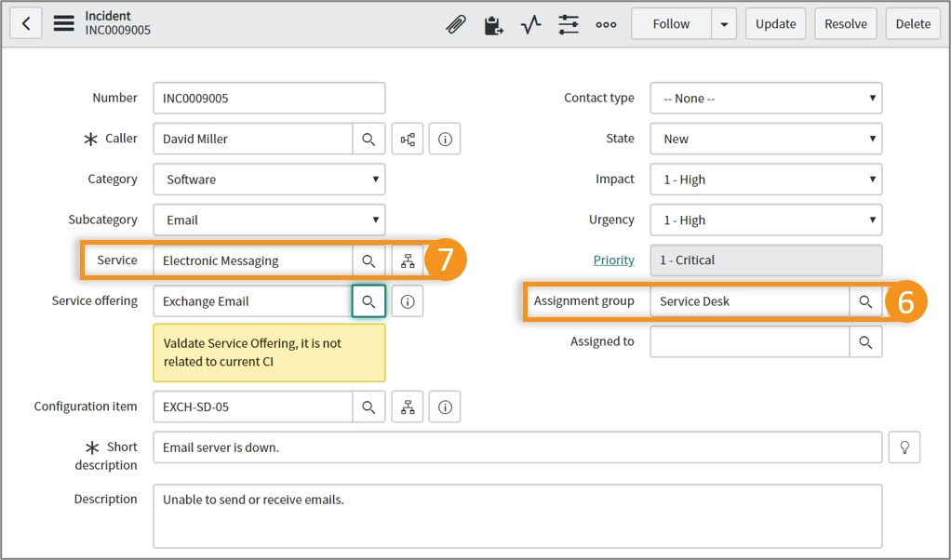
Task: Toggle the activity stream pulse icon
Action: point(530,24)
